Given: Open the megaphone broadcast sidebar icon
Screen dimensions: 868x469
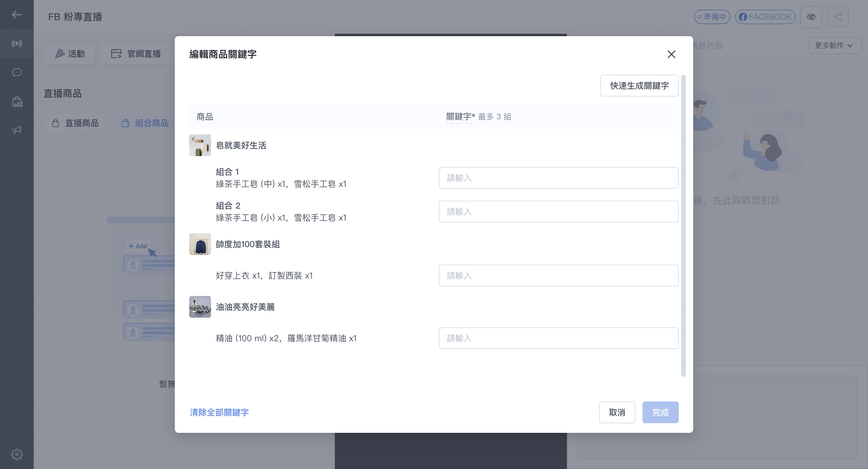Looking at the screenshot, I should [x=17, y=130].
